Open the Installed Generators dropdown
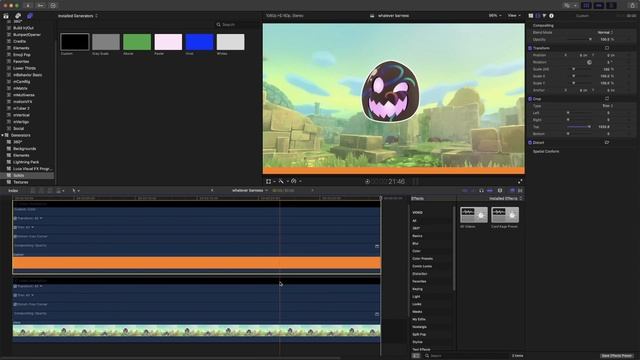640x360 pixels. click(78, 16)
